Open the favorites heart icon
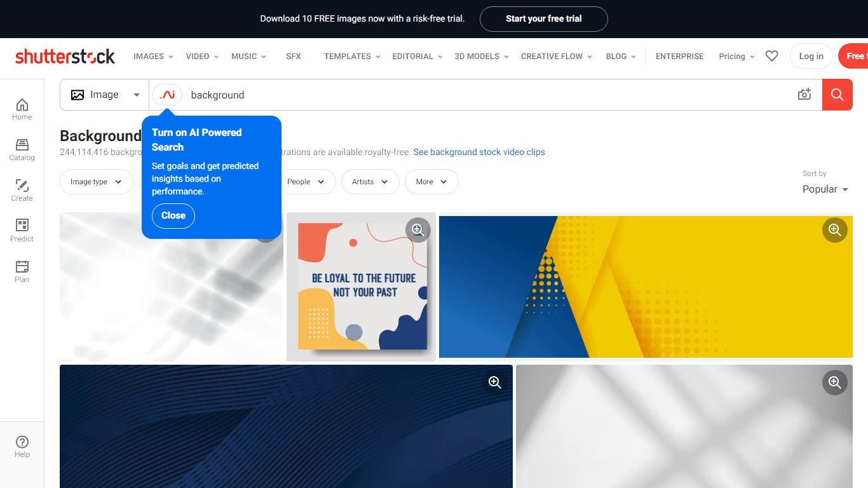868x488 pixels. 771,56
